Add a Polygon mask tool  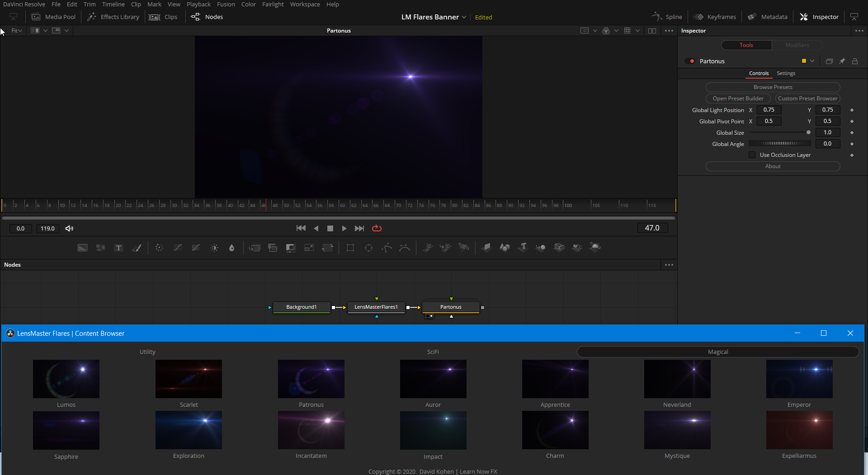point(387,248)
